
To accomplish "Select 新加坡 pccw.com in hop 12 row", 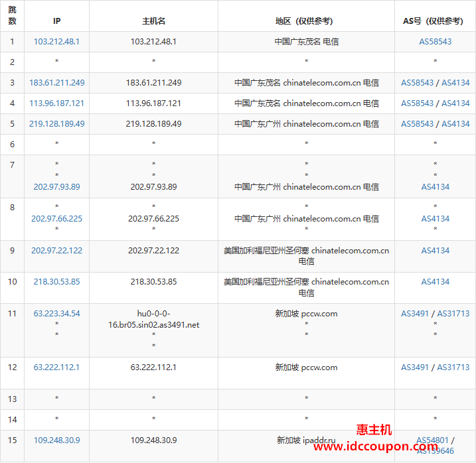I will click(x=307, y=367).
